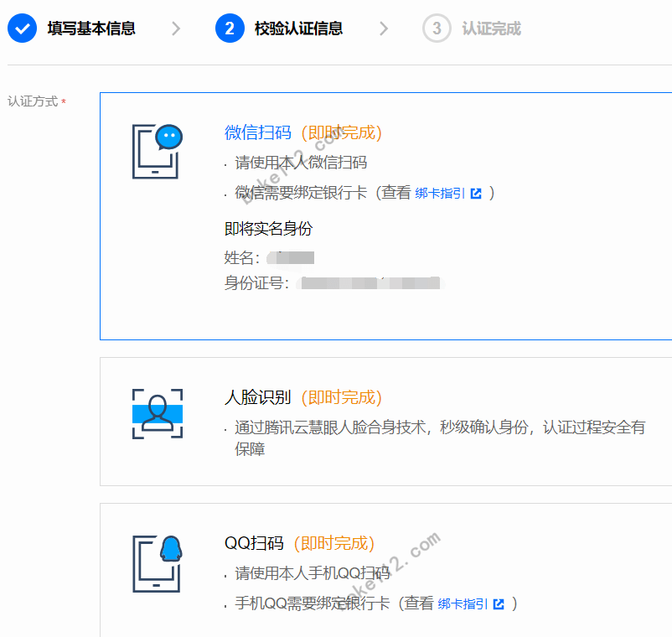This screenshot has width=672, height=637.
Task: Select 认证完成 step label
Action: (x=492, y=28)
